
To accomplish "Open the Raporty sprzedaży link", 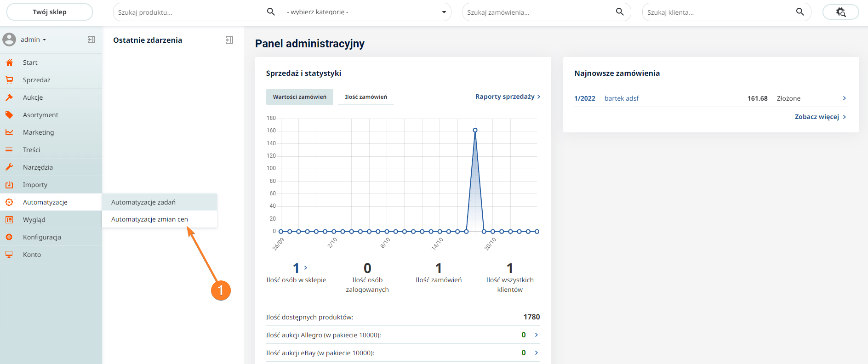I will click(508, 97).
